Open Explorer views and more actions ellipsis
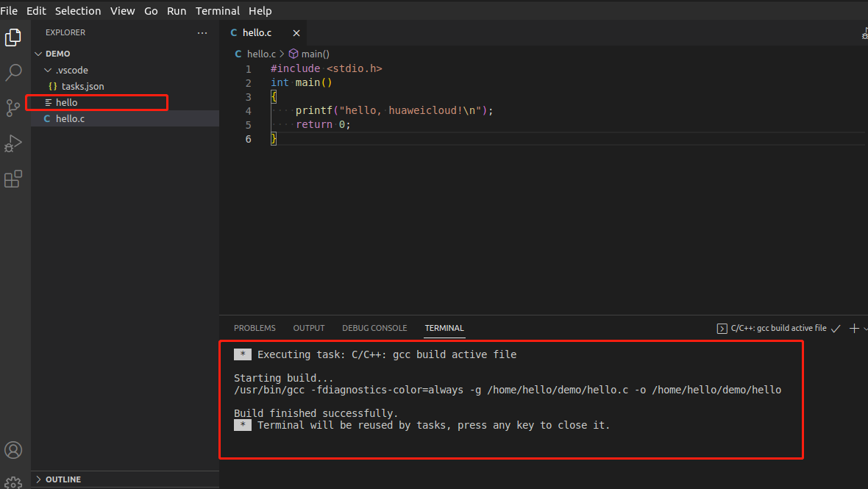 click(x=202, y=32)
